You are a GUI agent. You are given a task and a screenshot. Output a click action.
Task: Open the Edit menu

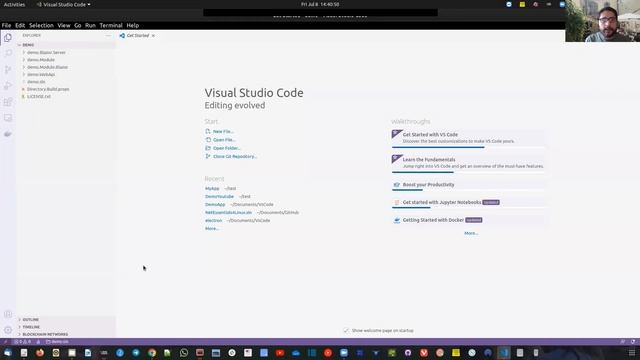point(20,25)
